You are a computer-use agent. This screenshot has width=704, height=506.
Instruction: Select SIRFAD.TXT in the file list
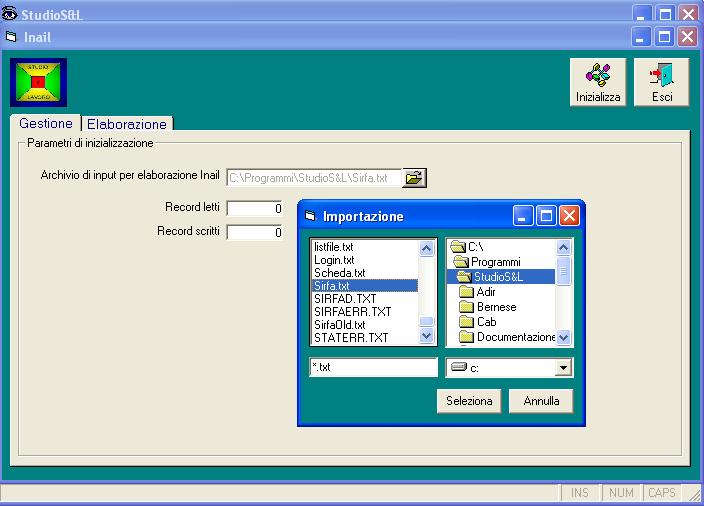click(x=365, y=299)
